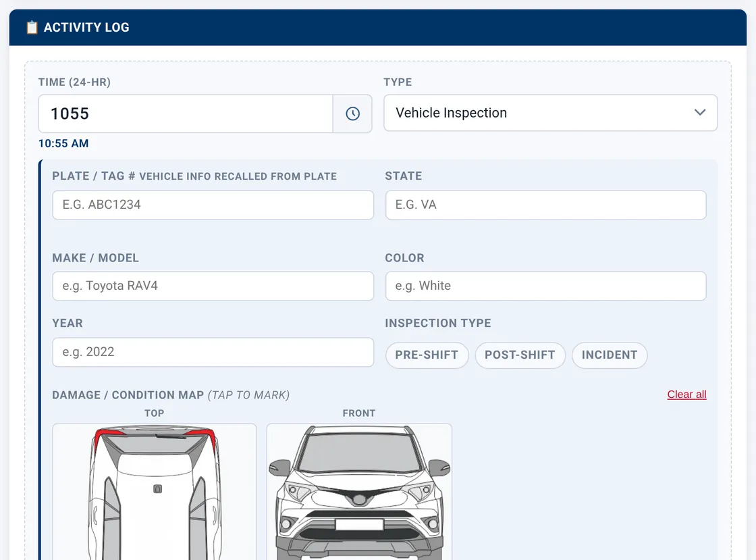Open the Type dropdown showing Vehicle Inspection

click(x=550, y=113)
